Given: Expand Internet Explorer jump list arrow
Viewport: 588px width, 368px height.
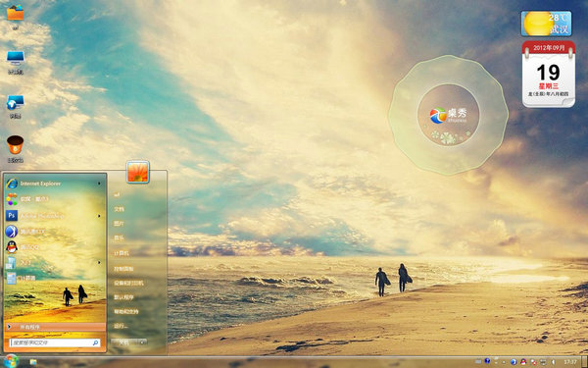Looking at the screenshot, I should pyautogui.click(x=99, y=184).
